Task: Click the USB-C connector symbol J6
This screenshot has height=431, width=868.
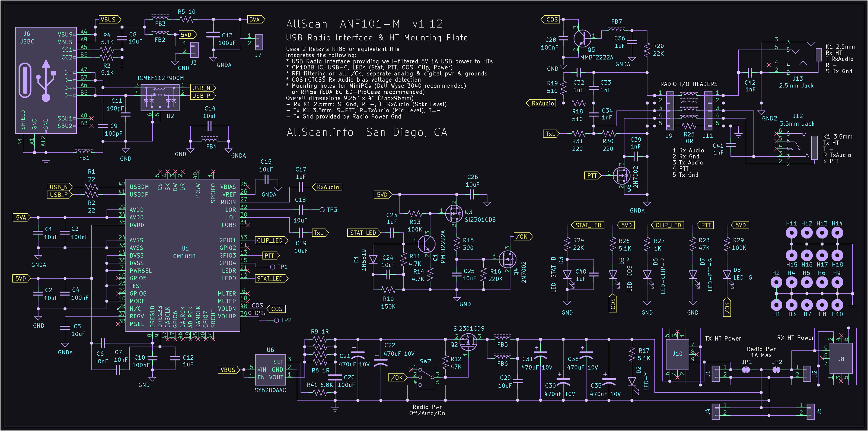Action: (46, 80)
